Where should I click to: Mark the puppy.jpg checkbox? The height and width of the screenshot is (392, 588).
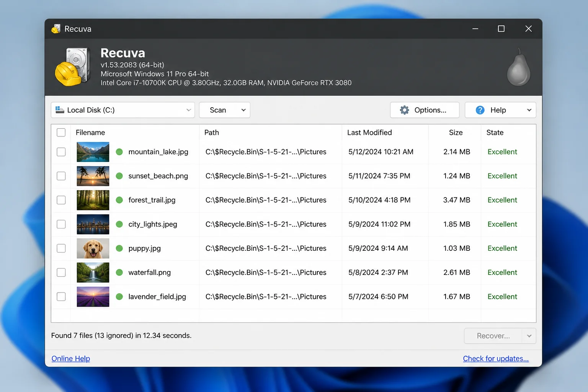pyautogui.click(x=61, y=248)
